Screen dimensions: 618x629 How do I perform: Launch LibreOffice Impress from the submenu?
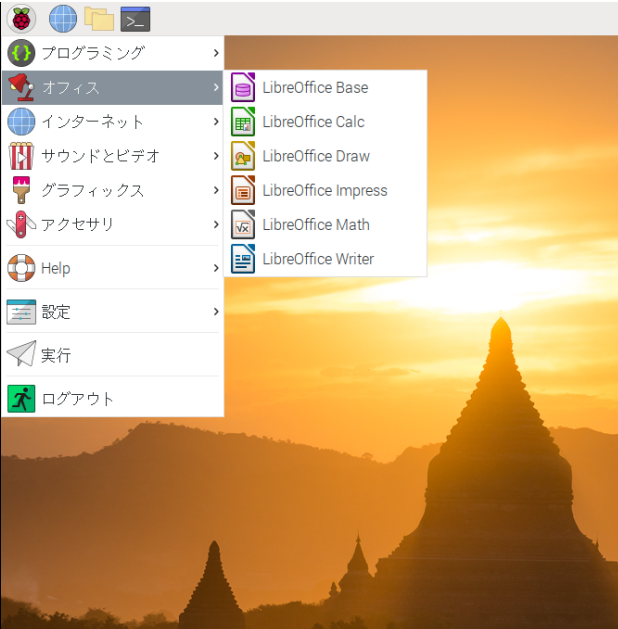point(325,190)
